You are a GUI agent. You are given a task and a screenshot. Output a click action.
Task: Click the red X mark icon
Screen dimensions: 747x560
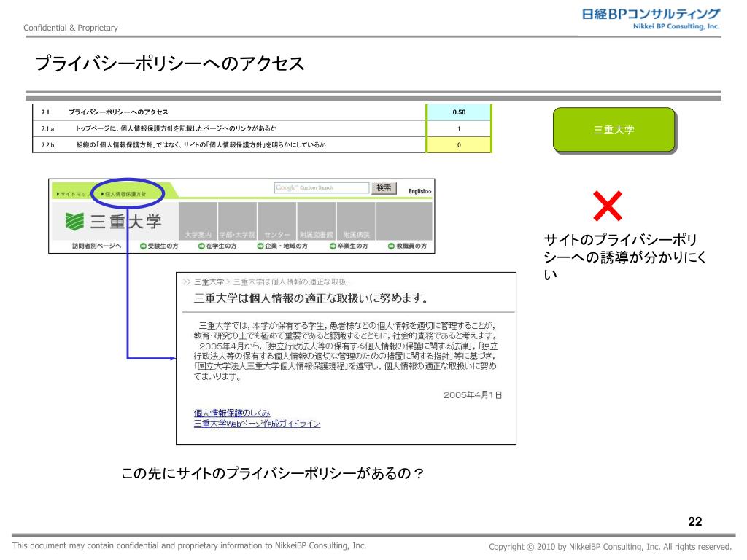(x=608, y=206)
